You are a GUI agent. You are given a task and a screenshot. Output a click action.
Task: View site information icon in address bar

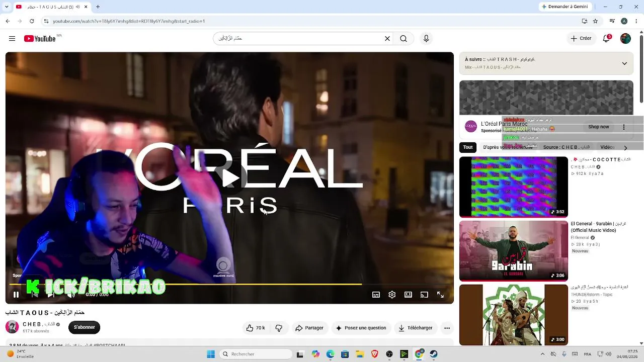pyautogui.click(x=46, y=21)
